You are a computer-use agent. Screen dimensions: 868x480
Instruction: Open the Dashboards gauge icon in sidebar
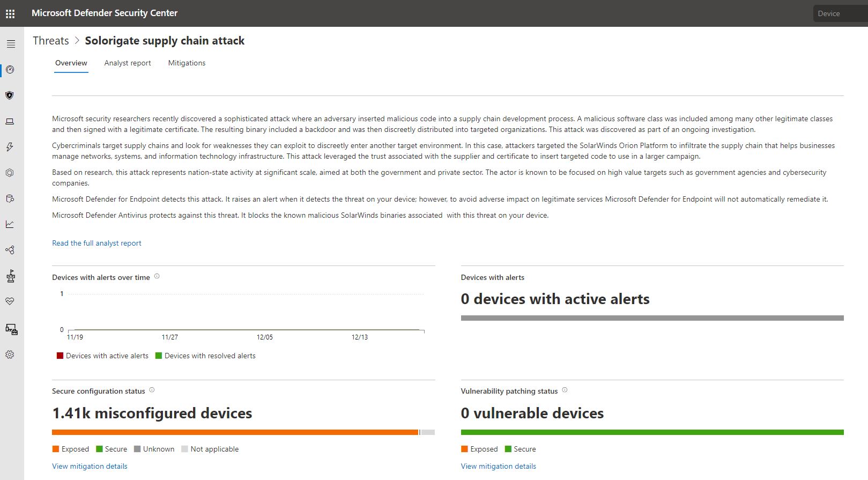pos(10,70)
